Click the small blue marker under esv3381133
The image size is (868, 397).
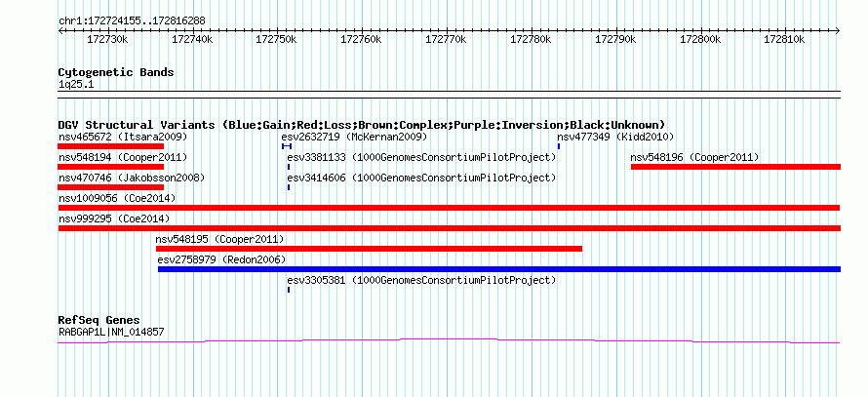pos(289,167)
